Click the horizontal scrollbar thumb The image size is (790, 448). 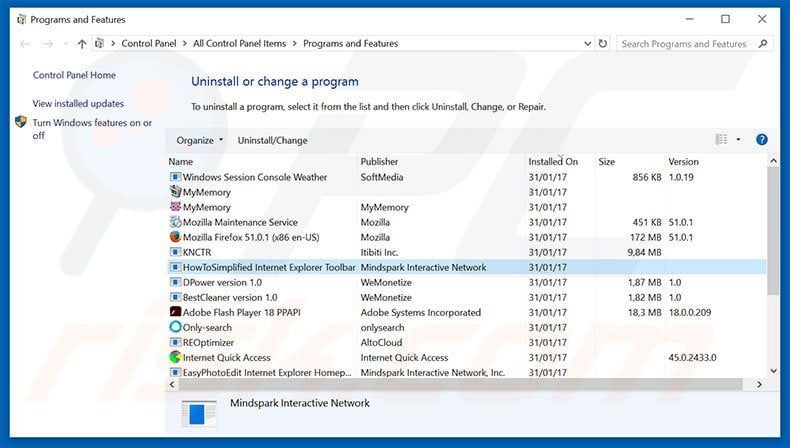(460, 384)
